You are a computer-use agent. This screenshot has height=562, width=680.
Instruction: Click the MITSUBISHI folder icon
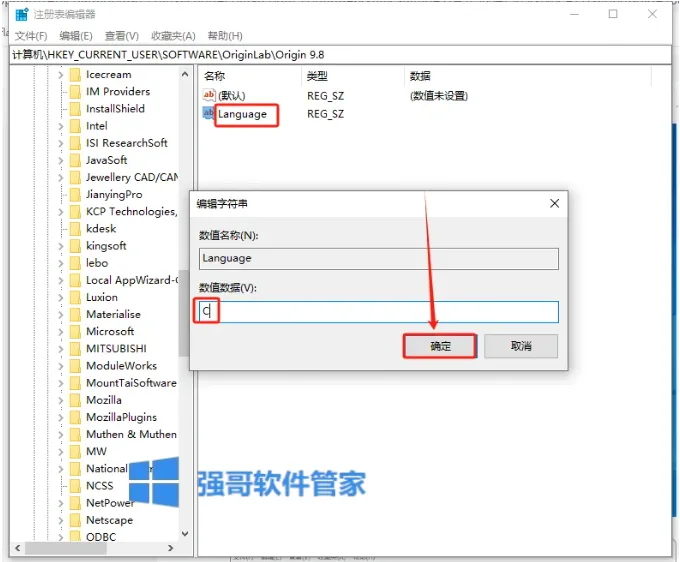tap(75, 349)
